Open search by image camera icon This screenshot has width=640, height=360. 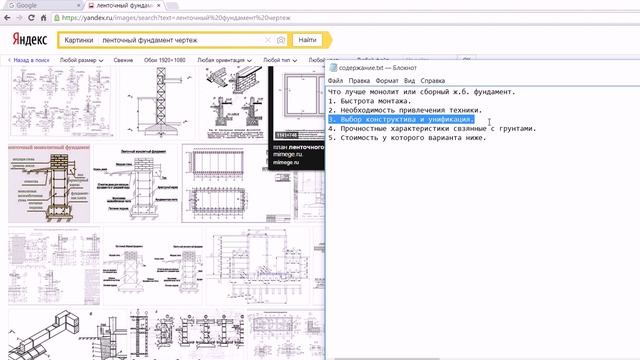tap(281, 40)
